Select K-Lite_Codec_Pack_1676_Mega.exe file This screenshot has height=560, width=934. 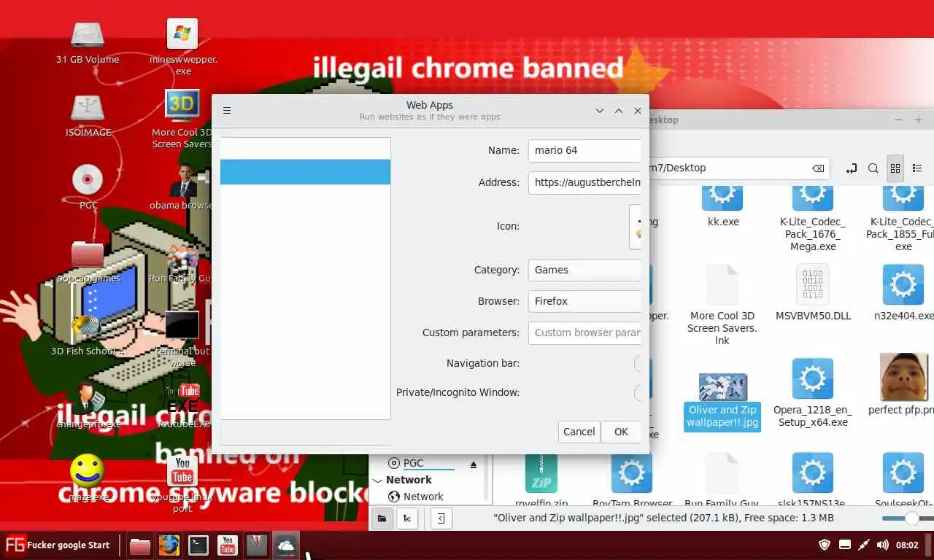click(812, 219)
